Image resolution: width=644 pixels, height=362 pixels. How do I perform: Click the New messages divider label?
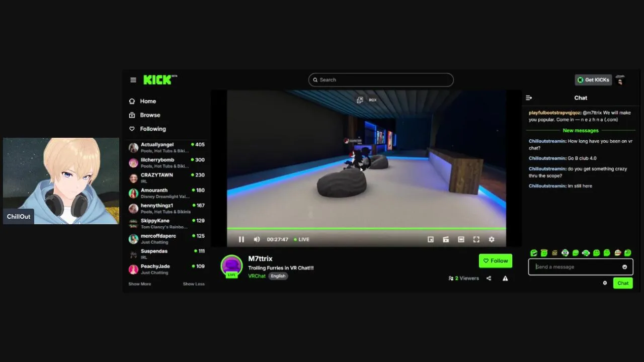click(581, 131)
